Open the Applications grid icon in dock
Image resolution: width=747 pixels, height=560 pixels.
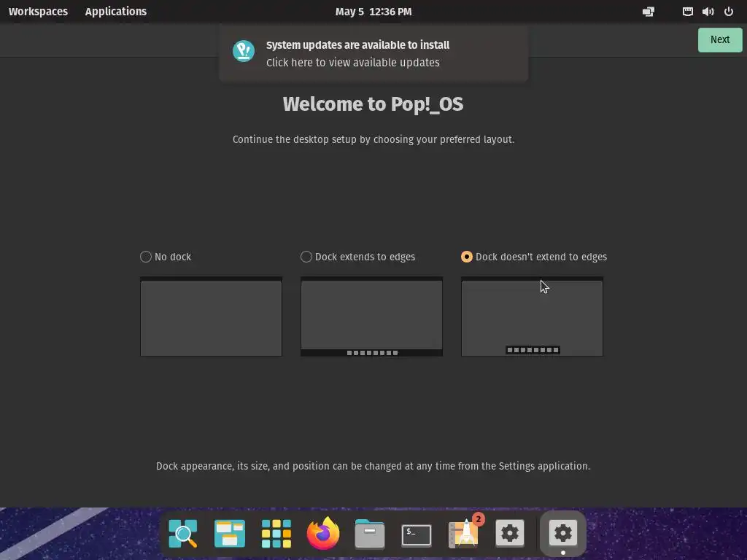click(x=276, y=534)
